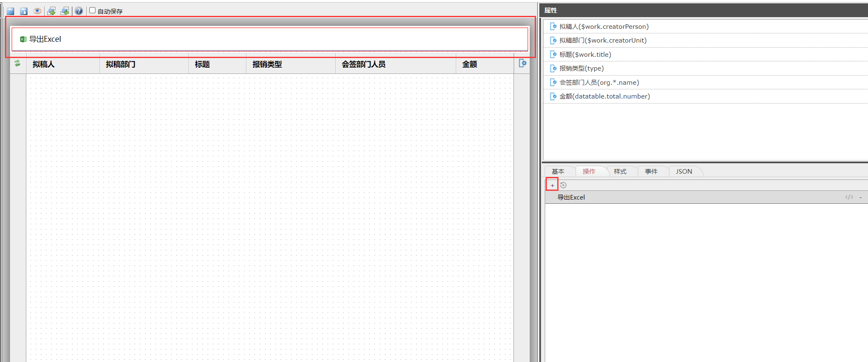Viewport: 868px width, 362px height.
Task: Click the export icon with right-pointing green arrow
Action: [x=51, y=11]
